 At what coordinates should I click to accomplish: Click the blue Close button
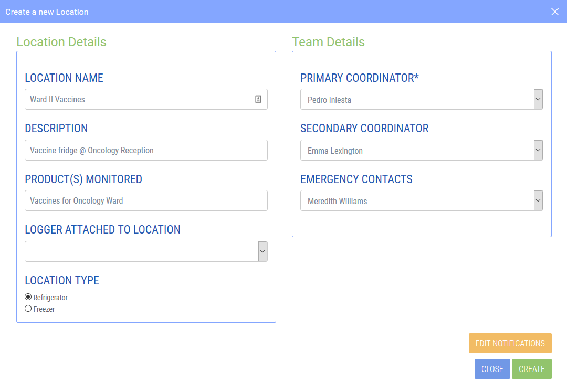coord(492,369)
